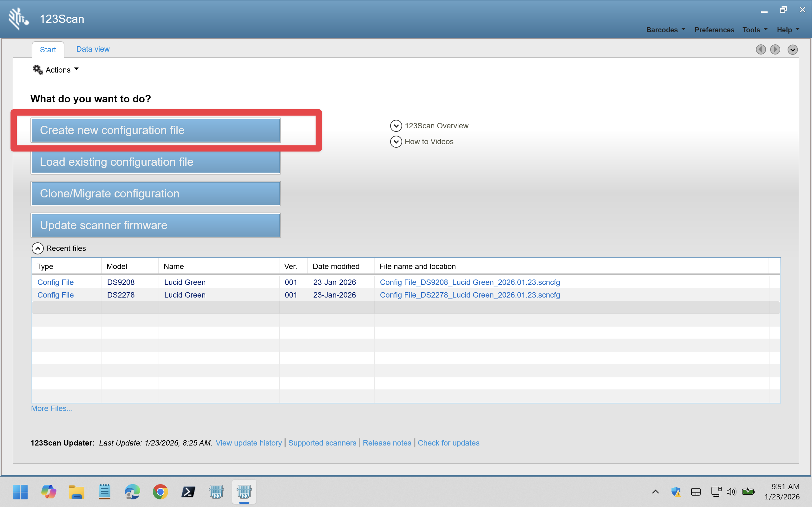Collapse the Recent files section
Screen dimensions: 812x507
pyautogui.click(x=37, y=248)
